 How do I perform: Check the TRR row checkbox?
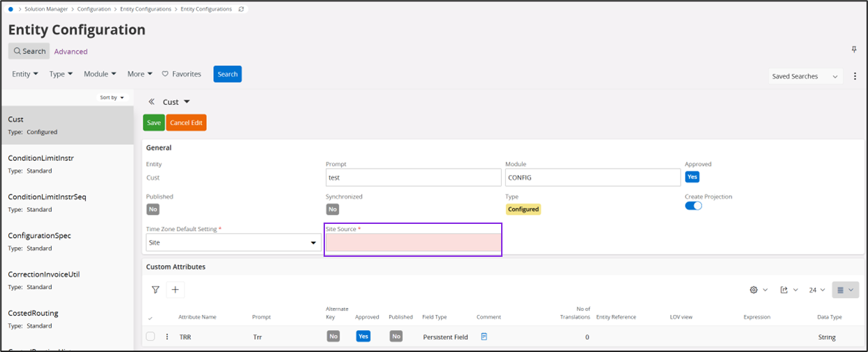pyautogui.click(x=150, y=337)
